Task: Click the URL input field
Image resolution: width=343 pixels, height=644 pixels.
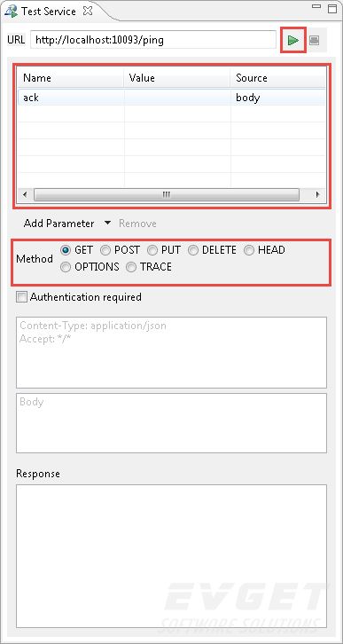Action: 153,40
